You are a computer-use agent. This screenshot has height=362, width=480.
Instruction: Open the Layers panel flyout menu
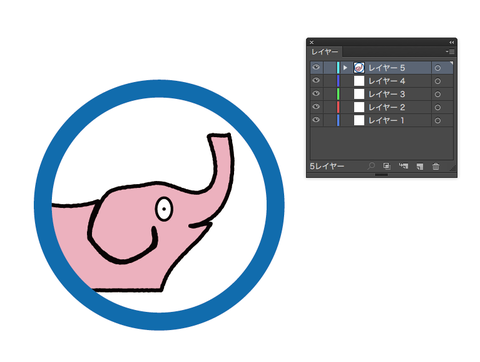pyautogui.click(x=450, y=52)
